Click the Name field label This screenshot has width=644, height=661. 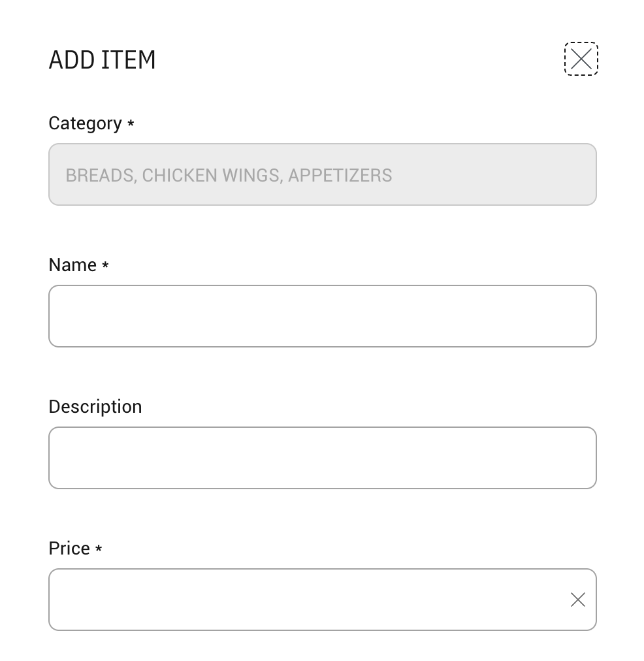click(72, 265)
